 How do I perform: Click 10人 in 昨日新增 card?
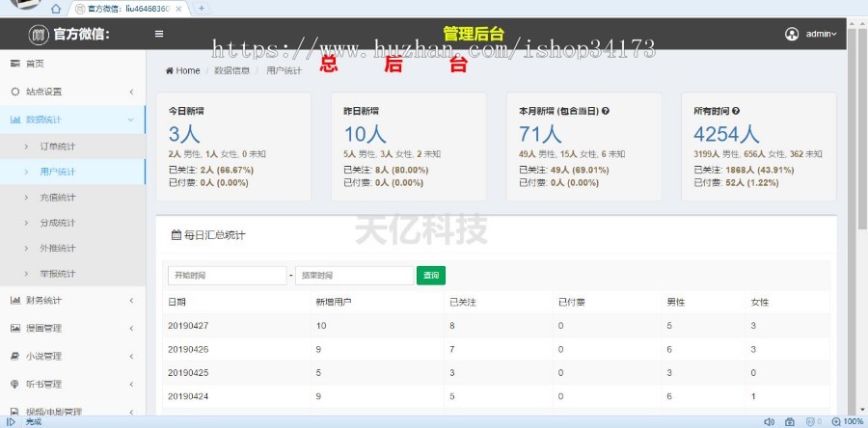coord(365,134)
